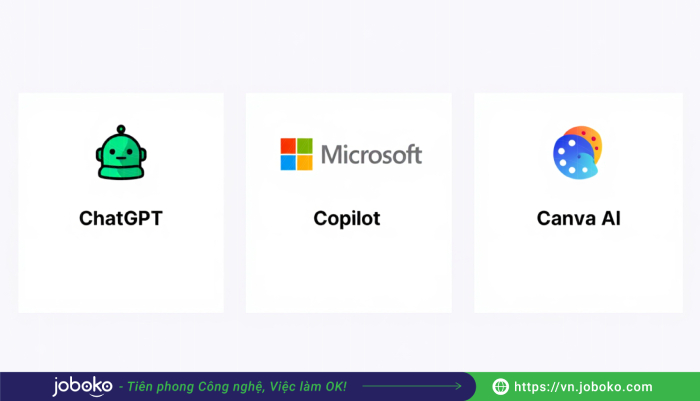Click the orange palette behind the blue one
The width and height of the screenshot is (700, 401).
(x=588, y=141)
